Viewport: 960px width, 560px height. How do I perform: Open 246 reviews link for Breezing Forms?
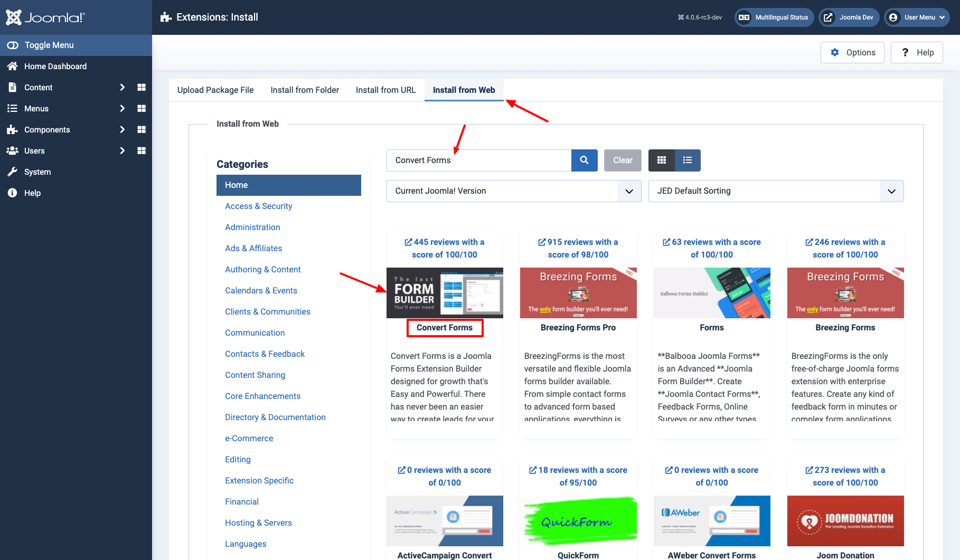coord(845,249)
